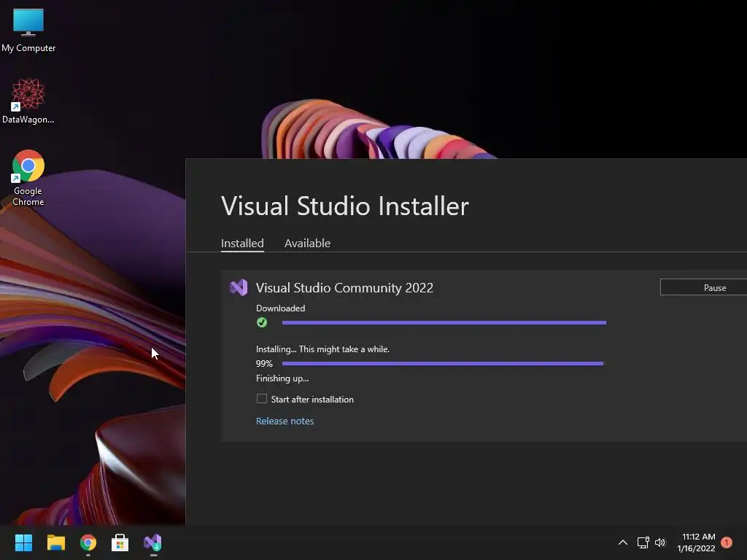Click the 99% install percentage value
Screen dimensions: 747x560
(264, 363)
